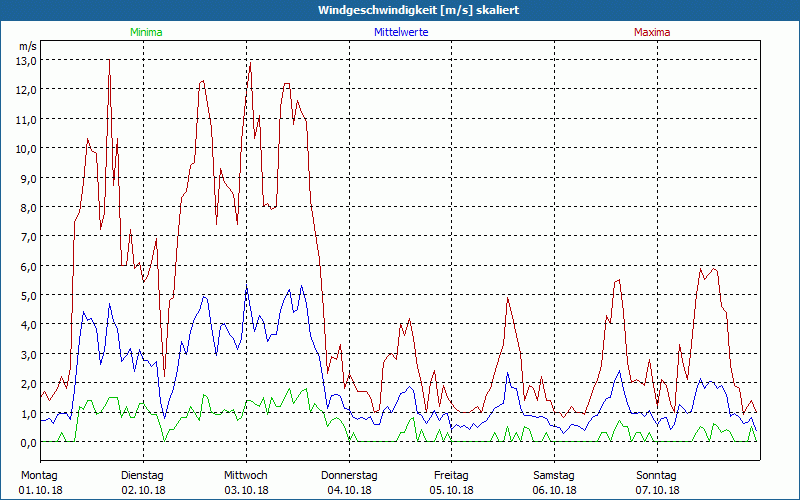Click the '5,0' y-axis value

(x=29, y=295)
